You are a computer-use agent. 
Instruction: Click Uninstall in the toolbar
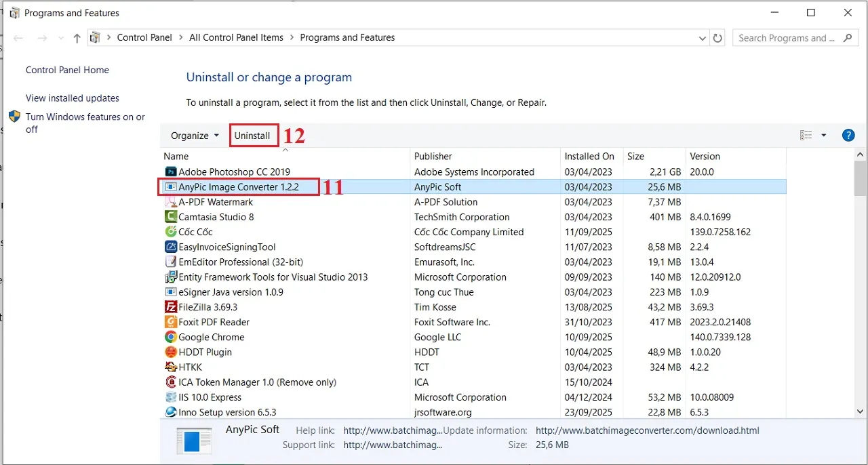[x=252, y=136]
